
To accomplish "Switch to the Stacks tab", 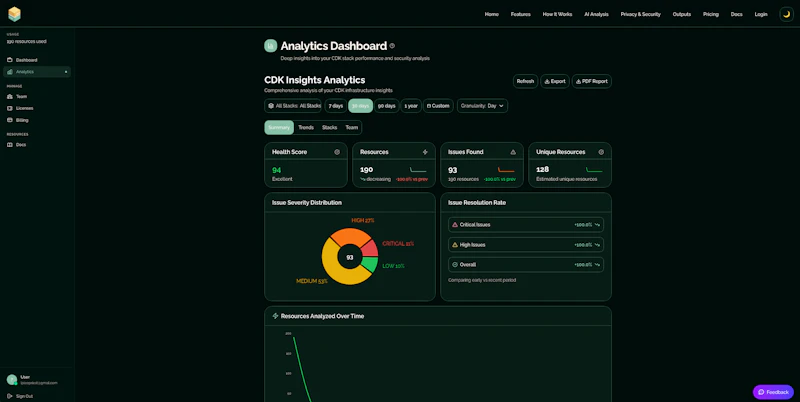I will coord(329,128).
